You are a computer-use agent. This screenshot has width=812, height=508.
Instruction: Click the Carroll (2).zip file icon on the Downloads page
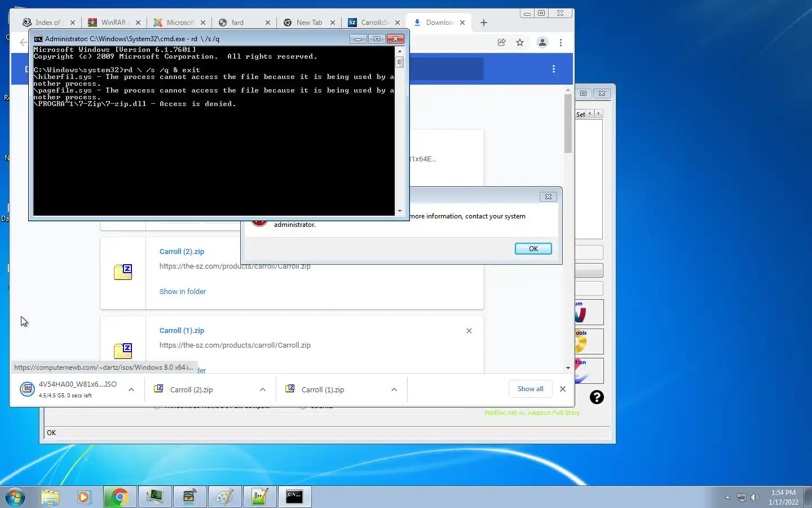(123, 272)
